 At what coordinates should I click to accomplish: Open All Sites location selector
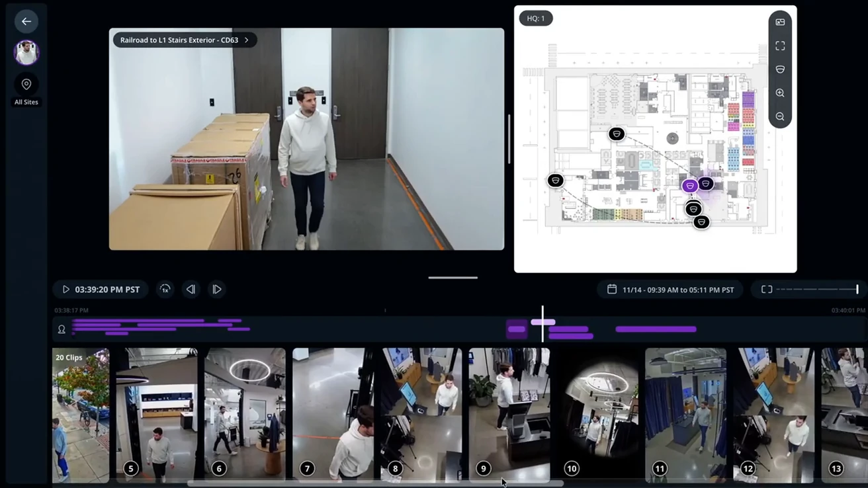click(x=26, y=90)
